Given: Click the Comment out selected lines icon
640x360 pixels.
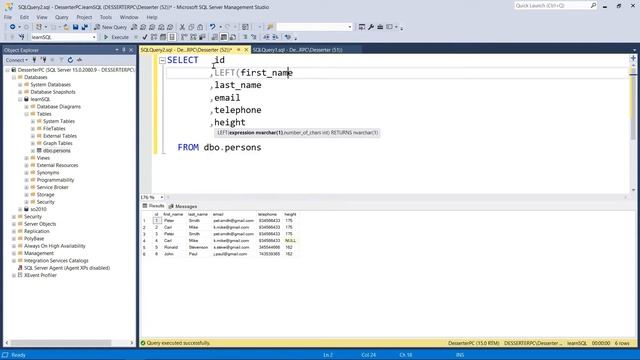Looking at the screenshot, I should (245, 37).
